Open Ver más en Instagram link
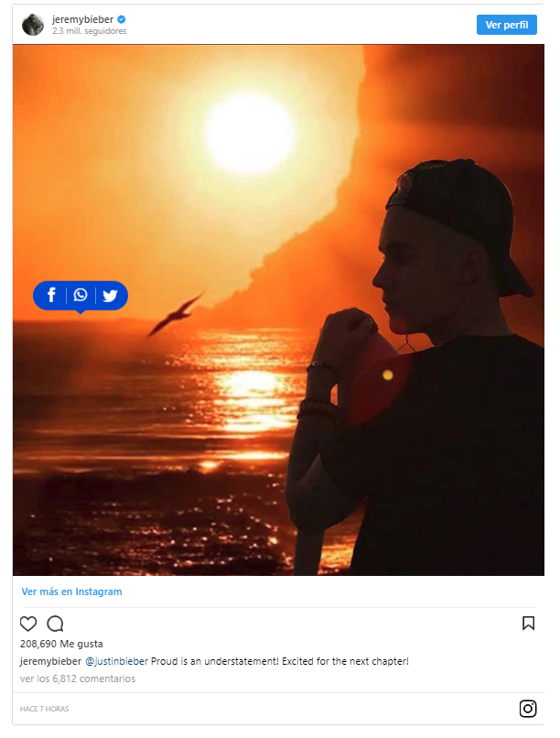560x738 pixels. [x=72, y=591]
